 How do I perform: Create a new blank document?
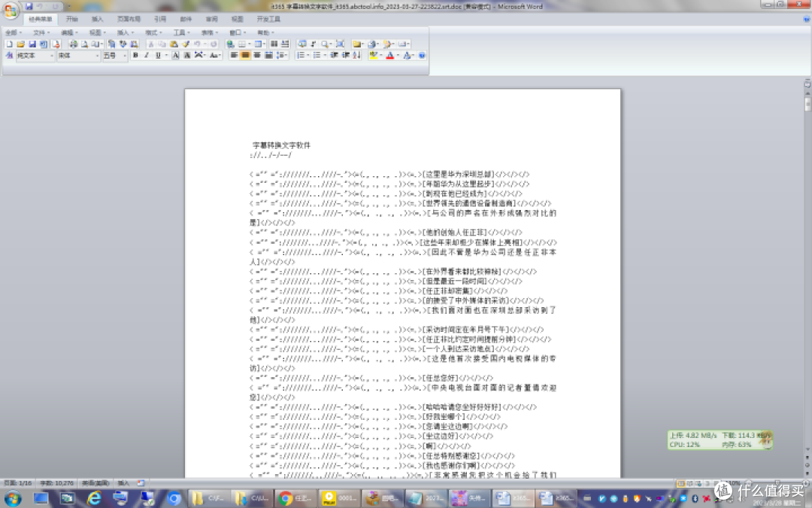10,44
